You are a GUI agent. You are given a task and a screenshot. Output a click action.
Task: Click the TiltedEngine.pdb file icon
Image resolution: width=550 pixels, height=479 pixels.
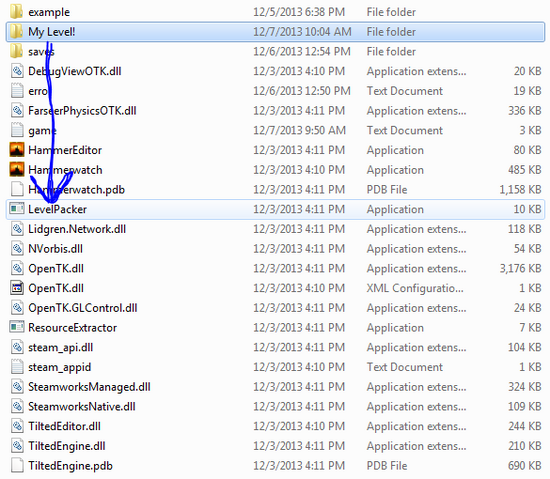coord(16,465)
